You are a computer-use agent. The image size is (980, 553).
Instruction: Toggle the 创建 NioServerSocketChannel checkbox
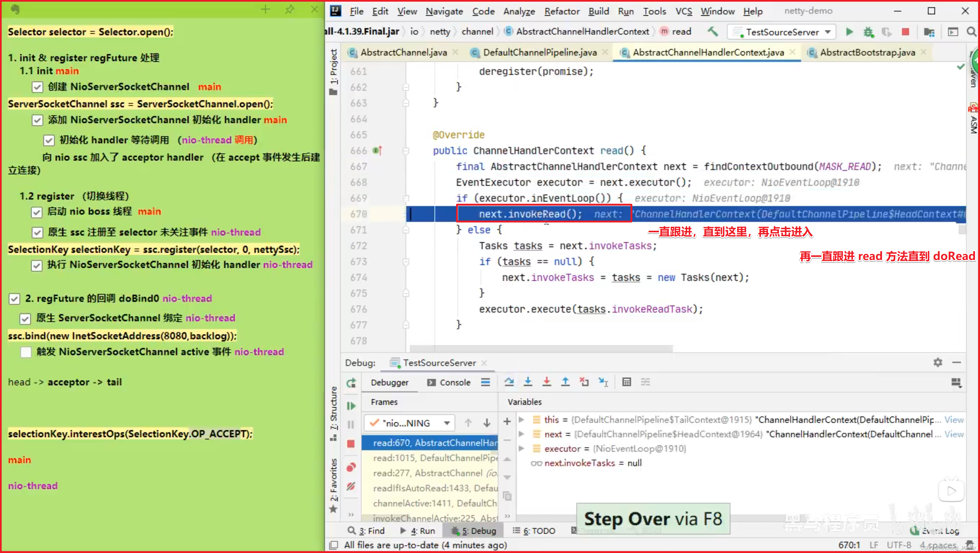point(37,87)
